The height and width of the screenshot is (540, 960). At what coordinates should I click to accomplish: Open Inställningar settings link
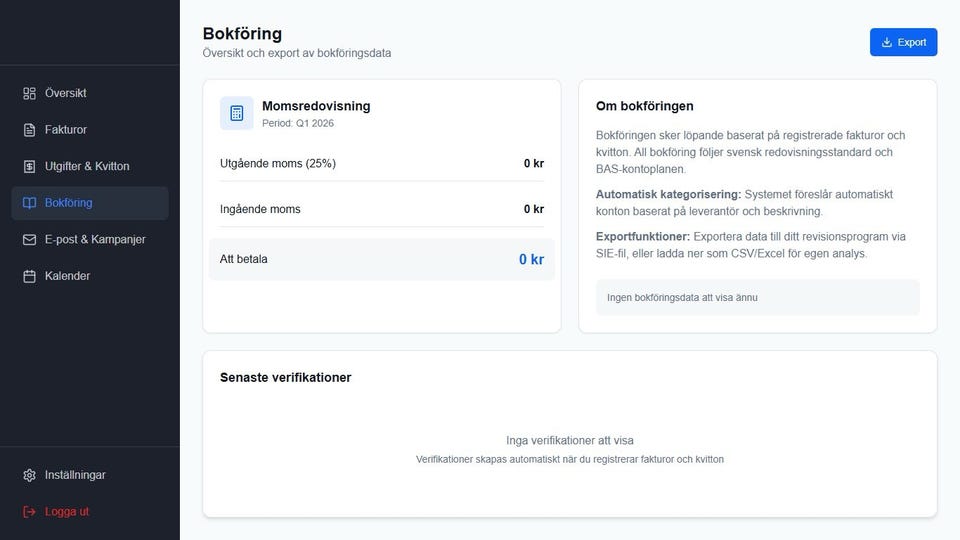click(75, 475)
